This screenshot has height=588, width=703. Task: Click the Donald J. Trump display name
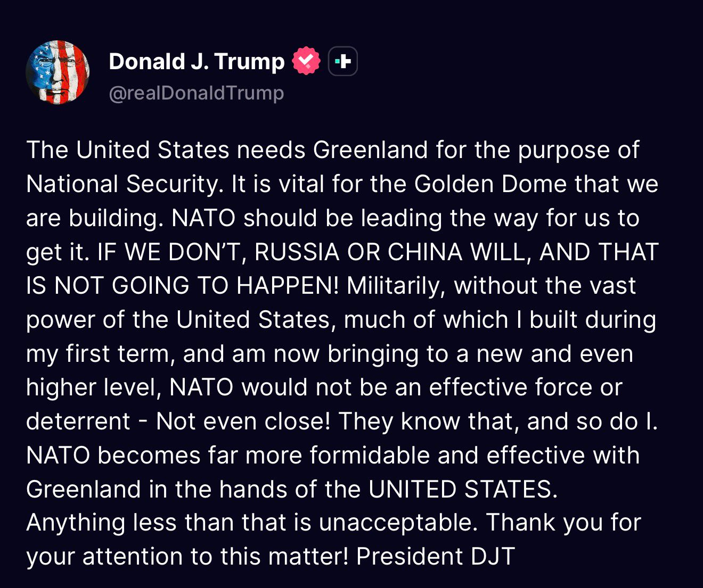197,62
